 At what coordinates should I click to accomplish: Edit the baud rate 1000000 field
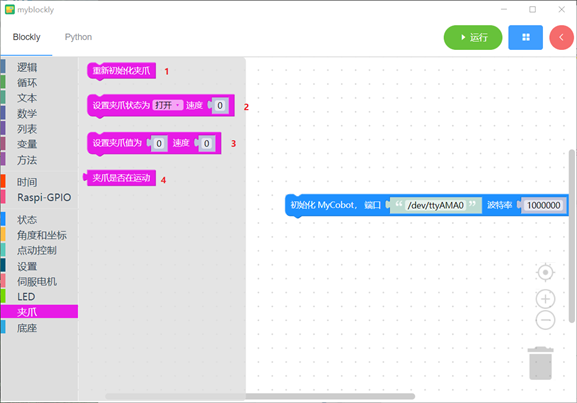click(x=544, y=205)
